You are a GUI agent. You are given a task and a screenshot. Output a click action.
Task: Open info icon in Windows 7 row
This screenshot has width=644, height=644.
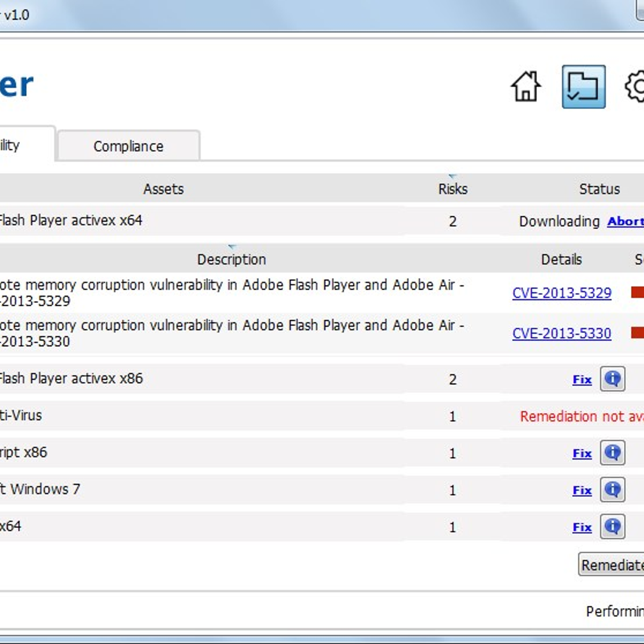[x=613, y=490]
